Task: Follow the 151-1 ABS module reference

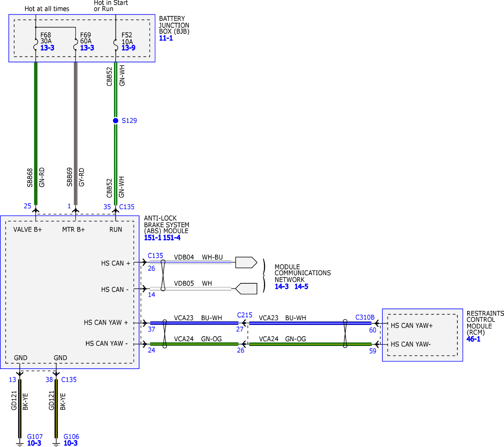Action: [x=153, y=238]
